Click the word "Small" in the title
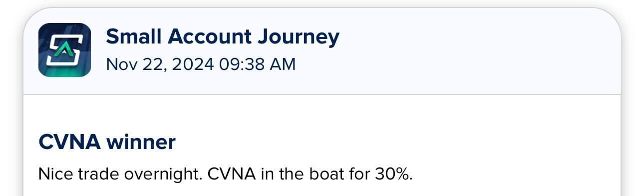Viewport: 644px width, 196px height. (133, 36)
